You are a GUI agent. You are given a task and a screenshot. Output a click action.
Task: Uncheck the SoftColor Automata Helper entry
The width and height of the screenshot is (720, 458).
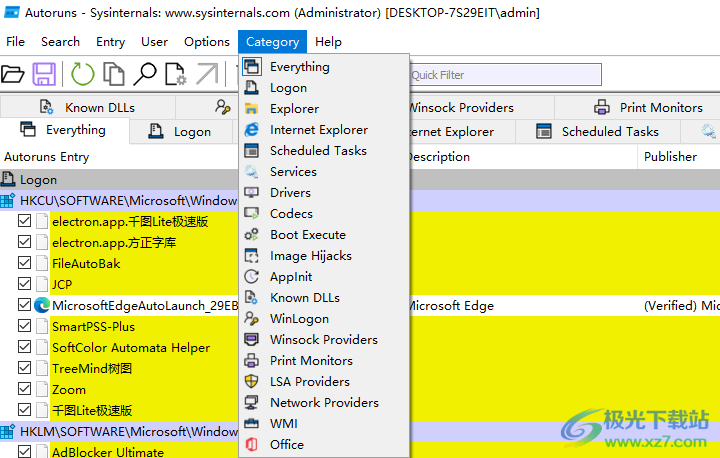coord(24,347)
